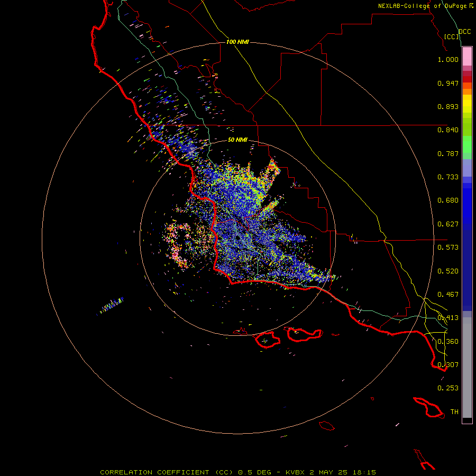Click the 50 NMI range ring label
Image resolution: width=476 pixels, height=476 pixels.
tap(237, 140)
